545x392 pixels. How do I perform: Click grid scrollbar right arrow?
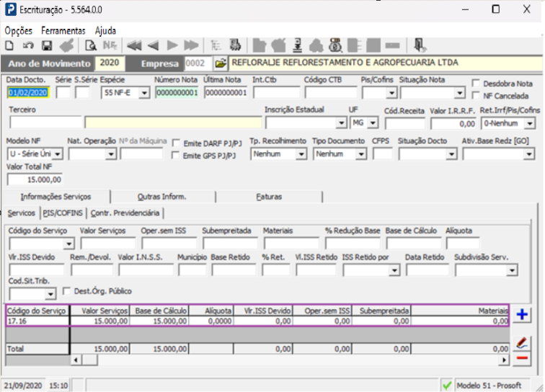pyautogui.click(x=504, y=360)
